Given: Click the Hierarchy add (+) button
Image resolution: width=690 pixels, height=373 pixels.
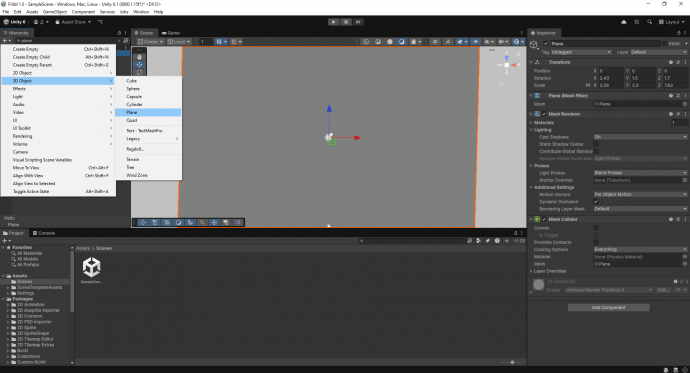Looking at the screenshot, I should click(6, 40).
